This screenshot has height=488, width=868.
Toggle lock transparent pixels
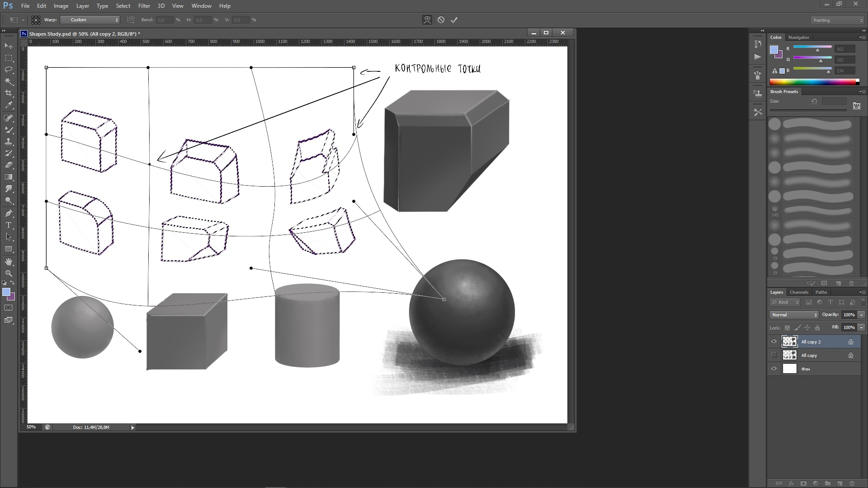787,328
